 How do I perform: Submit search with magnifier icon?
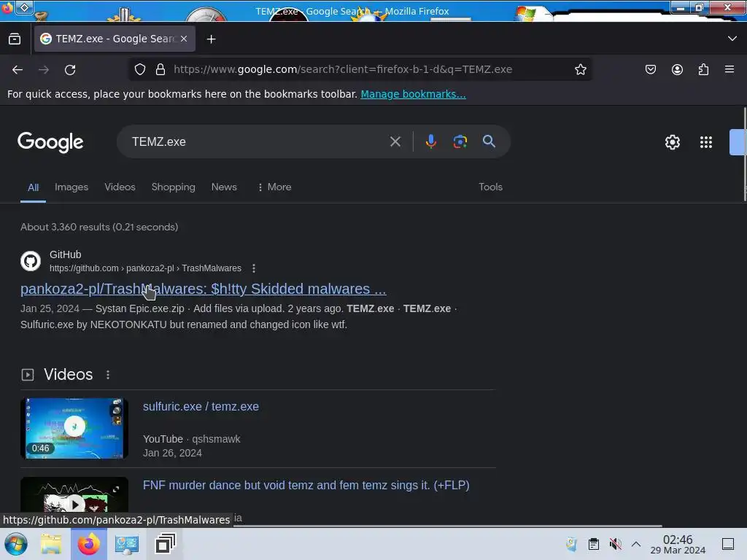click(489, 141)
